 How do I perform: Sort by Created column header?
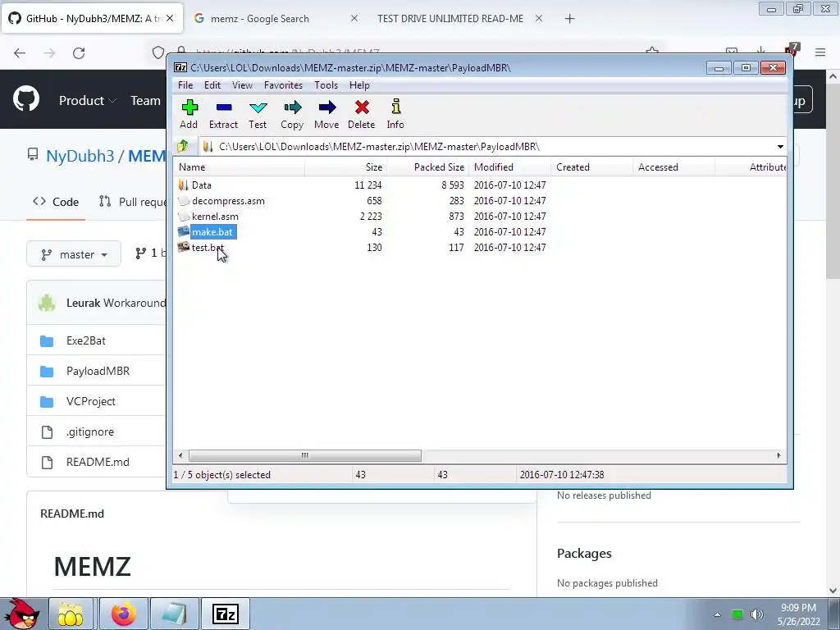(x=592, y=167)
